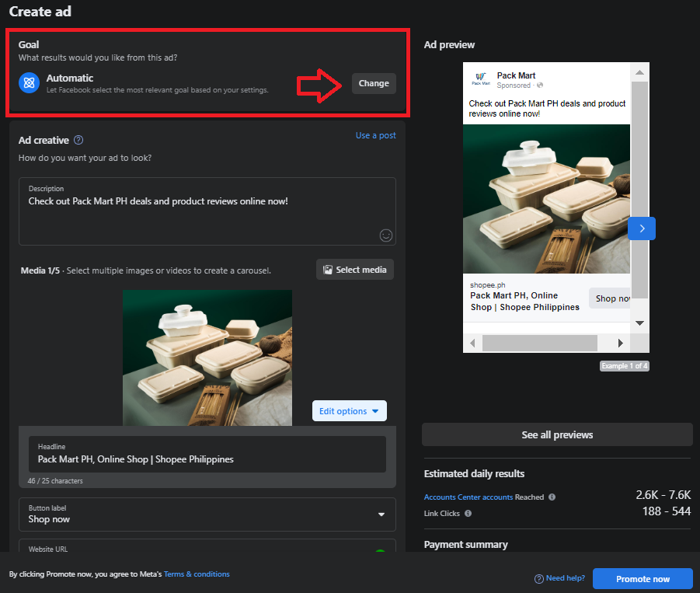The height and width of the screenshot is (593, 700).
Task: Click the Pack Mart page name in preview
Action: pos(516,75)
